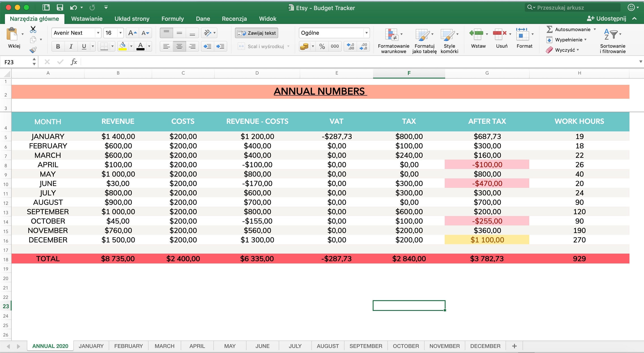Toggle italic formatting
The width and height of the screenshot is (644, 353).
pos(71,46)
